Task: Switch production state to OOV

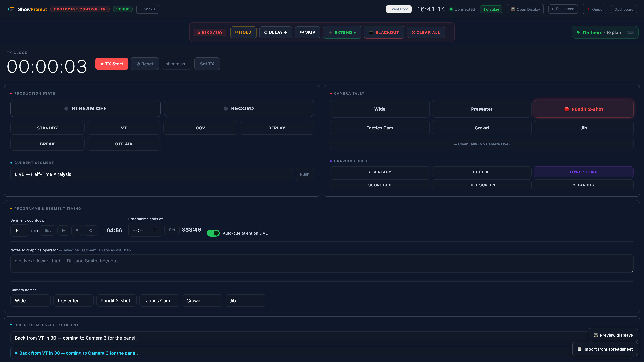Action: [200, 128]
